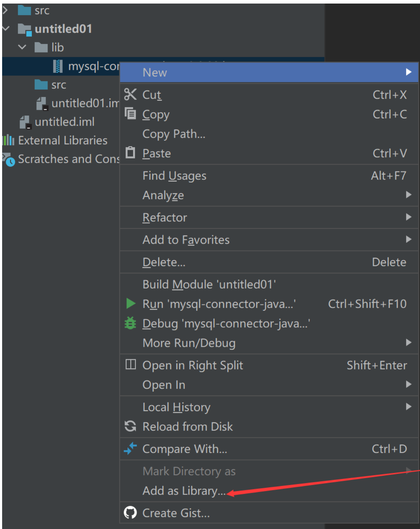
Task: Open the New submenu
Action: [269, 72]
